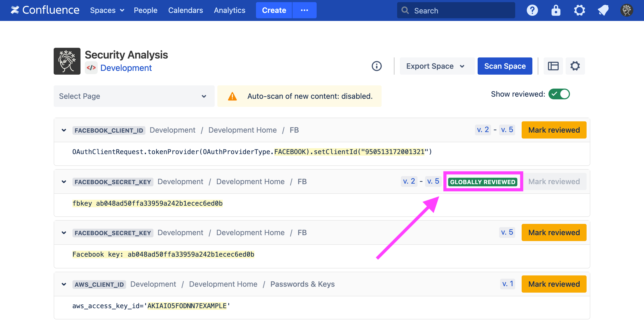The image size is (644, 331).
Task: Open Confluence administration gear in header
Action: pyautogui.click(x=579, y=10)
